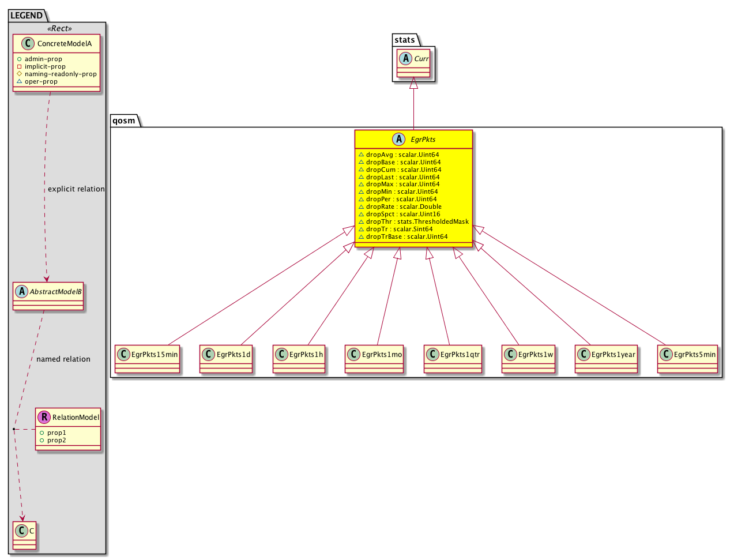Click the dropRate : scalar.Double attribute

[404, 206]
